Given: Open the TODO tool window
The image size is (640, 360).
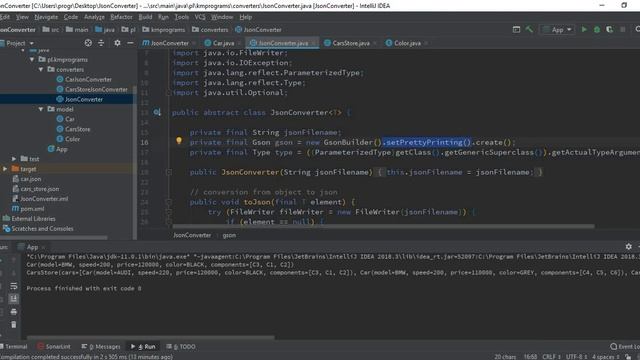Looking at the screenshot, I should pos(181,347).
